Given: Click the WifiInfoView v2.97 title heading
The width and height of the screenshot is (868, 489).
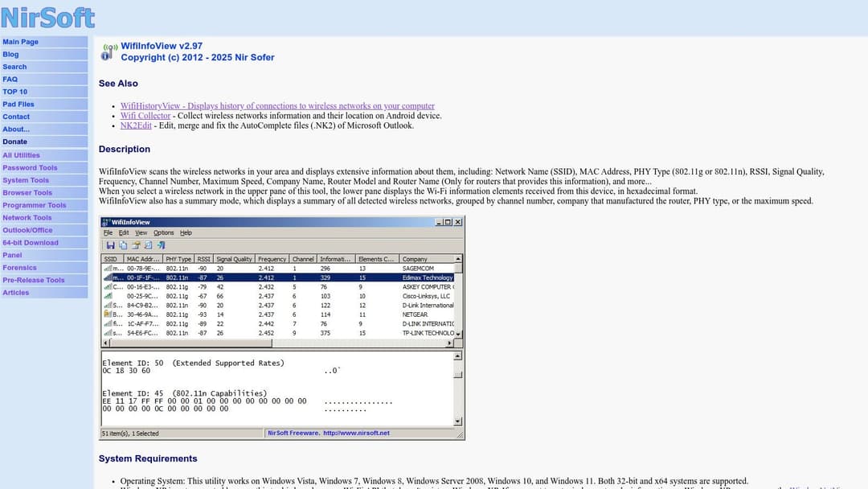Looking at the screenshot, I should [162, 46].
